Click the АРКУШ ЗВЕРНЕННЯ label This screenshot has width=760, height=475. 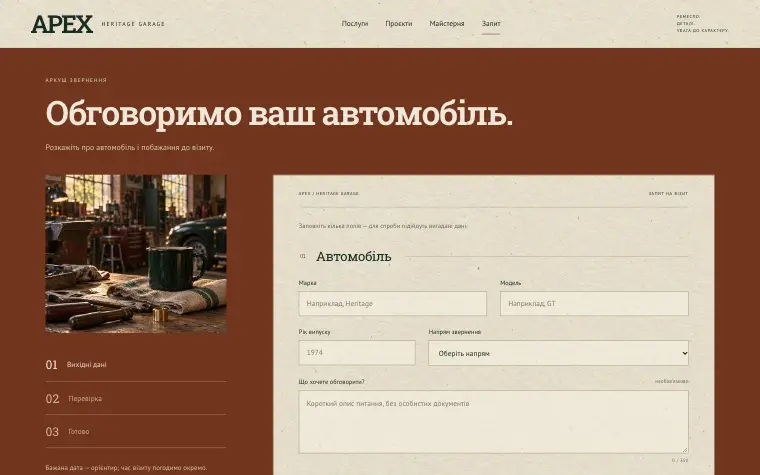(x=76, y=80)
